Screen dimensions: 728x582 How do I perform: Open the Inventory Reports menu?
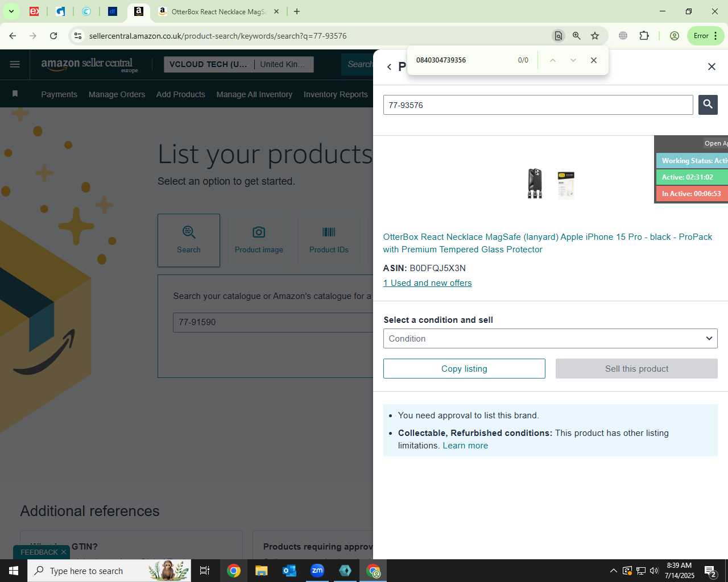click(x=336, y=94)
